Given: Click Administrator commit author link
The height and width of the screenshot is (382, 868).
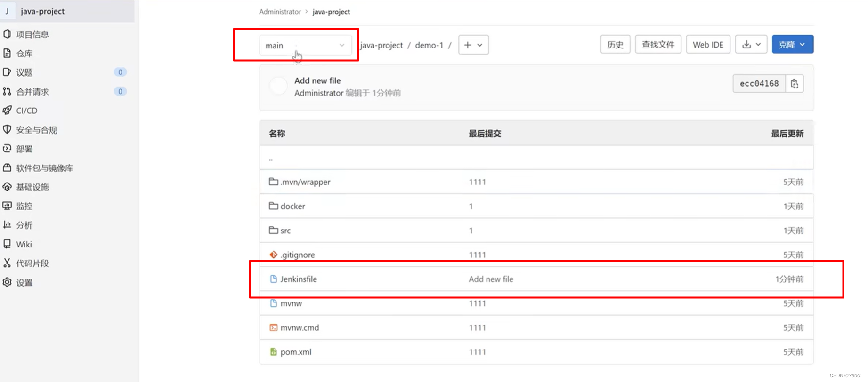Looking at the screenshot, I should 319,93.
